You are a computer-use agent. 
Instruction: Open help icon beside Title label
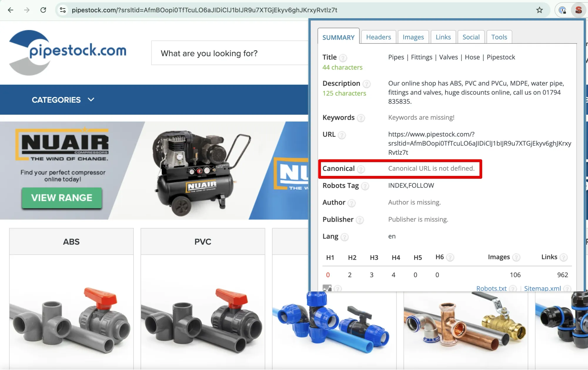(343, 58)
